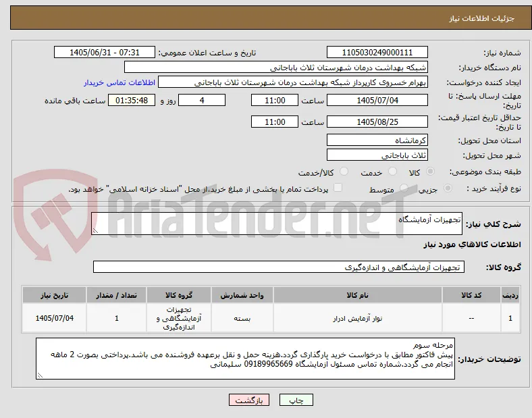Select the متوسط purchase type radio
Image resolution: width=532 pixels, height=418 pixels.
[x=404, y=188]
